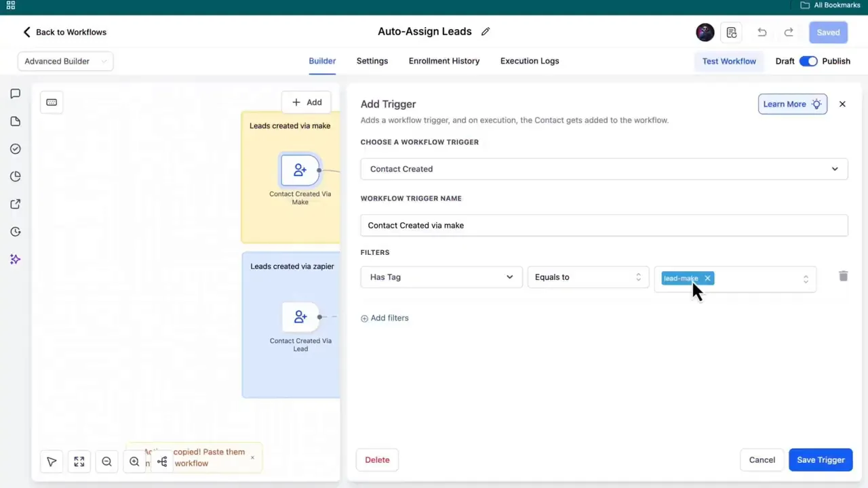The image size is (868, 488).
Task: Click the undo icon in the top bar
Action: pos(762,32)
